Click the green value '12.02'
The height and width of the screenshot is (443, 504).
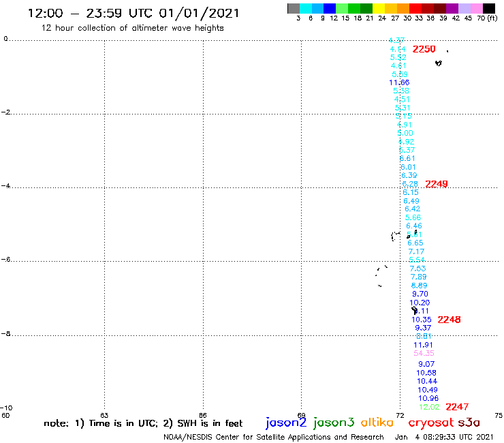[429, 407]
